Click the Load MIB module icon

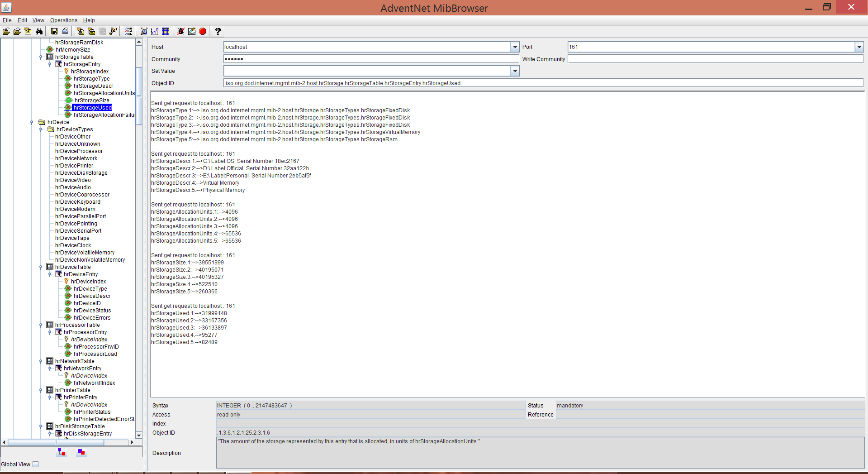pos(6,31)
